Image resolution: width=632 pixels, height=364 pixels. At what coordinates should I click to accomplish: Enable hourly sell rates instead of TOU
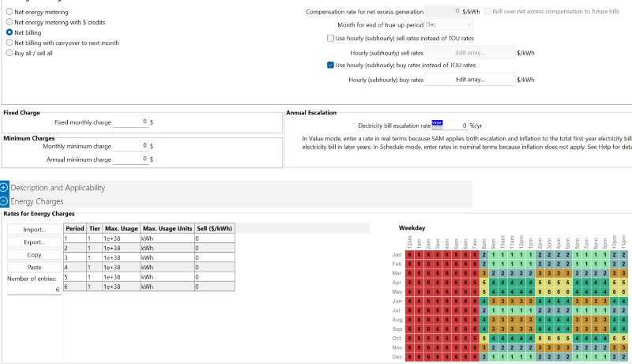click(x=330, y=38)
